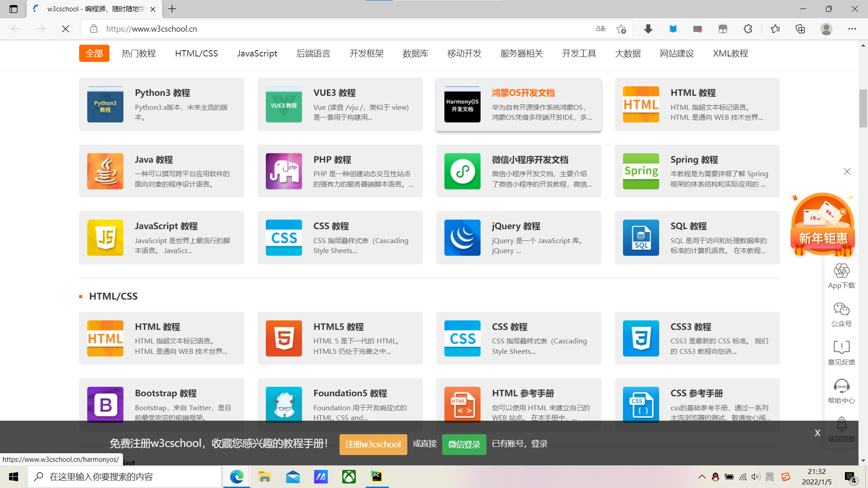Open File Explorer from the taskbar

[x=264, y=477]
